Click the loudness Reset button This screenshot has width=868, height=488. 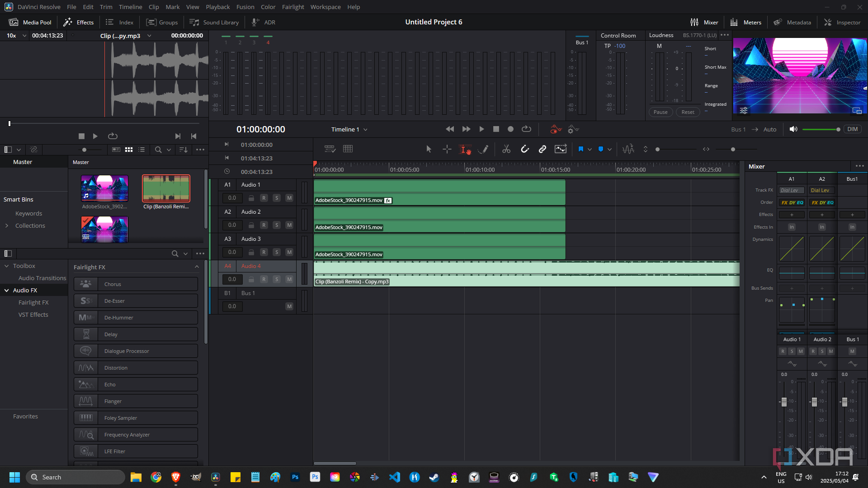point(688,112)
